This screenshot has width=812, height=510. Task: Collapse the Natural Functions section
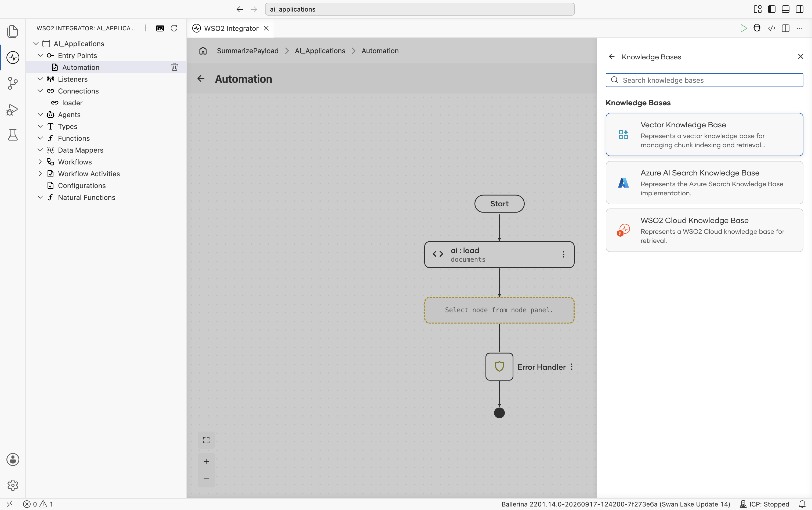[x=40, y=197]
